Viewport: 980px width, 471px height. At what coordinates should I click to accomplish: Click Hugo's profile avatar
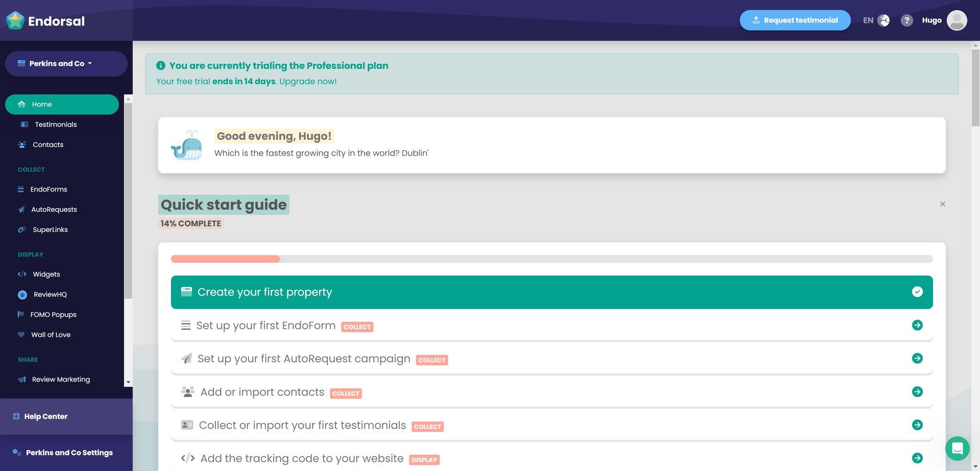point(957,20)
